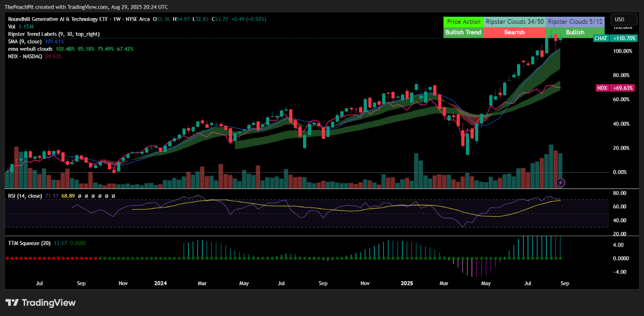This screenshot has height=316, width=644.
Task: Click the Price Action table header
Action: [x=463, y=22]
